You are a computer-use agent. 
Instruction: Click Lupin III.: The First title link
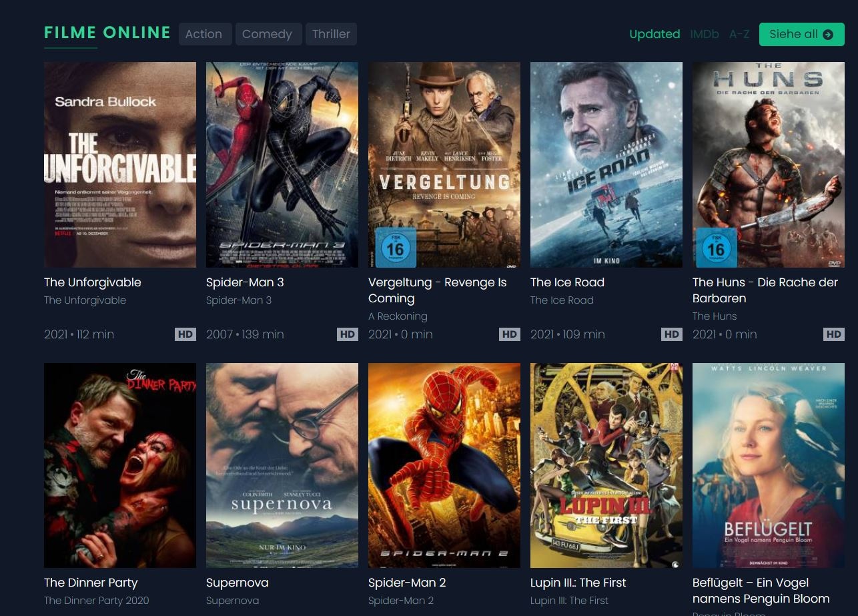pyautogui.click(x=578, y=583)
